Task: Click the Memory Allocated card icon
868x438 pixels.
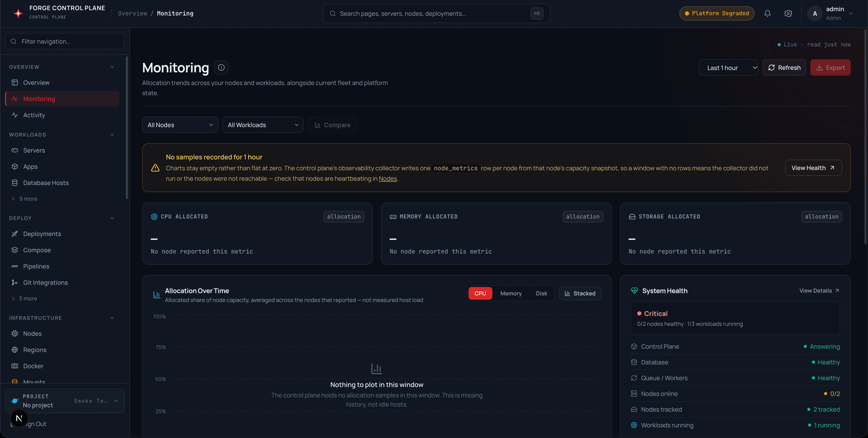Action: click(x=393, y=217)
